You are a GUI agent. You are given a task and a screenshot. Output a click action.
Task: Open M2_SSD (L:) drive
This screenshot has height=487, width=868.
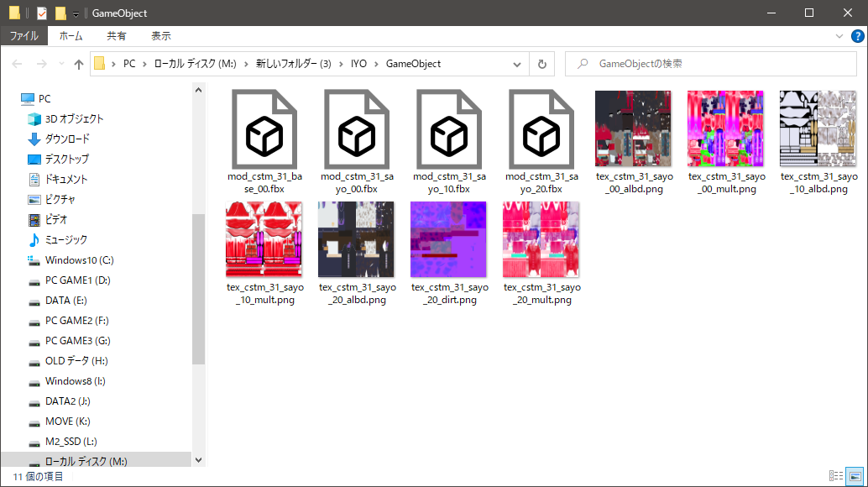click(71, 442)
